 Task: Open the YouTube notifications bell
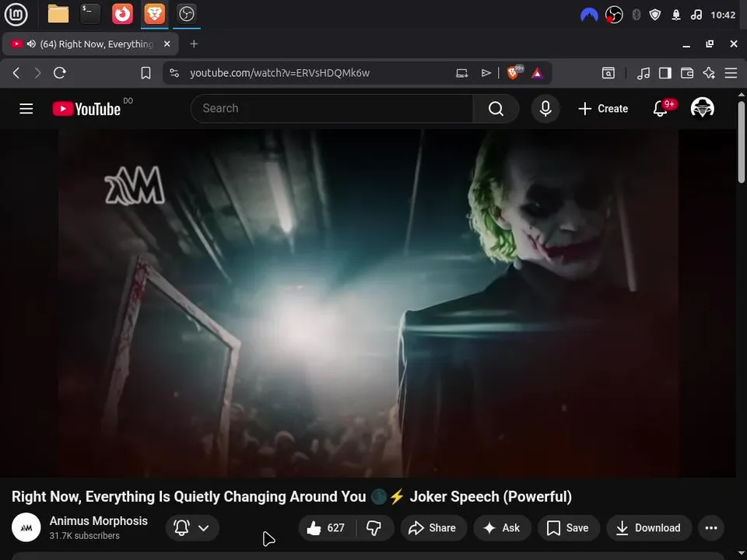(661, 109)
